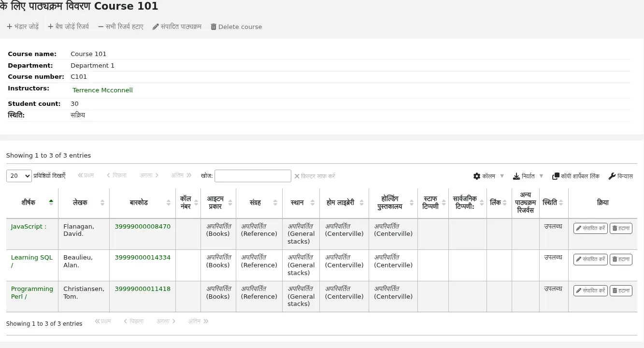Open barcode 39999000014334 link
The height and width of the screenshot is (348, 644).
click(x=143, y=257)
